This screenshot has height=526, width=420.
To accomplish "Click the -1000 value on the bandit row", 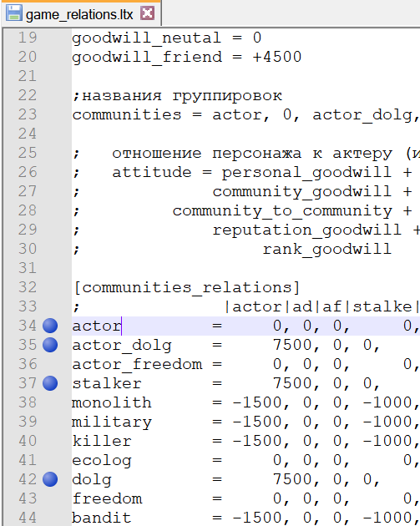I will coord(388,518).
